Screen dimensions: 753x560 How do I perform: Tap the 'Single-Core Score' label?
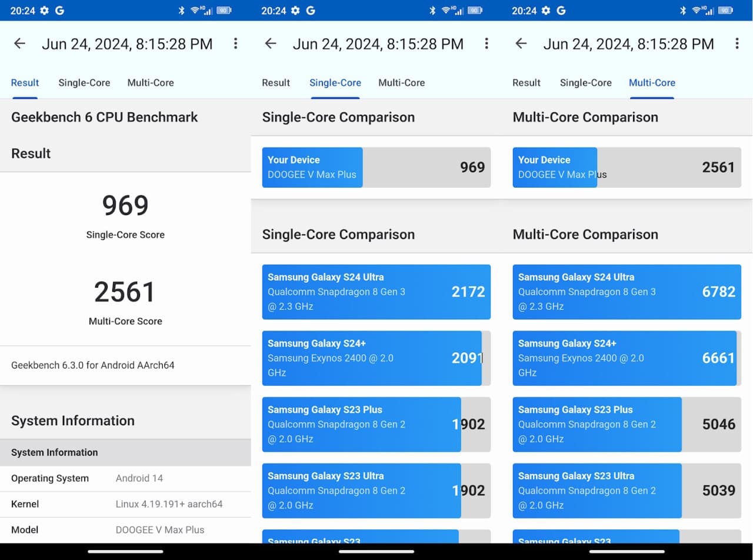125,235
